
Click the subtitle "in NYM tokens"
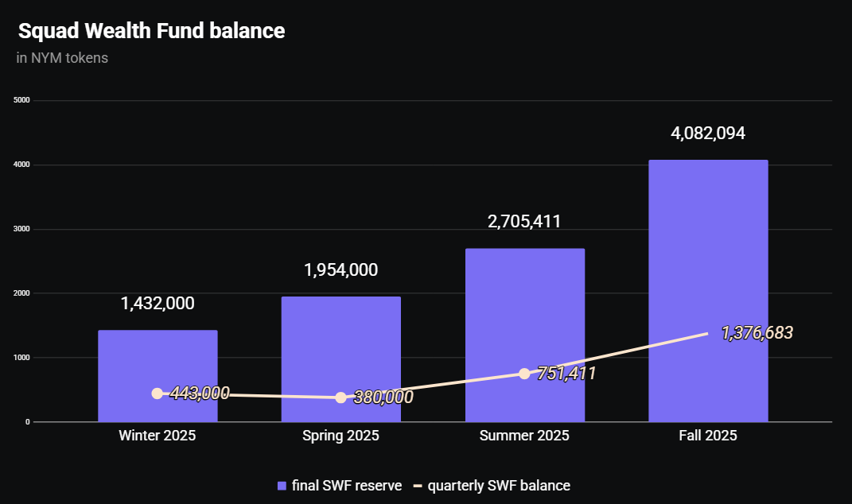pyautogui.click(x=62, y=58)
